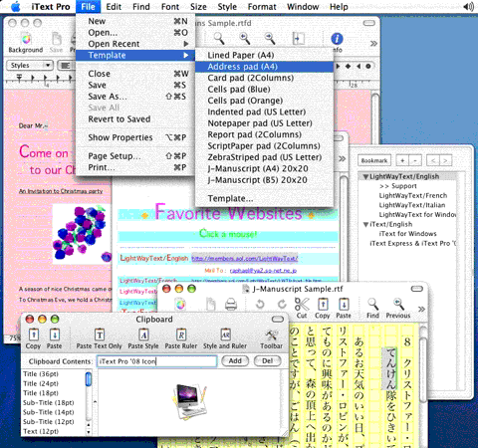The height and width of the screenshot is (448, 478).
Task: Click document icon in J-Manuscript title bar
Action: pos(246,289)
